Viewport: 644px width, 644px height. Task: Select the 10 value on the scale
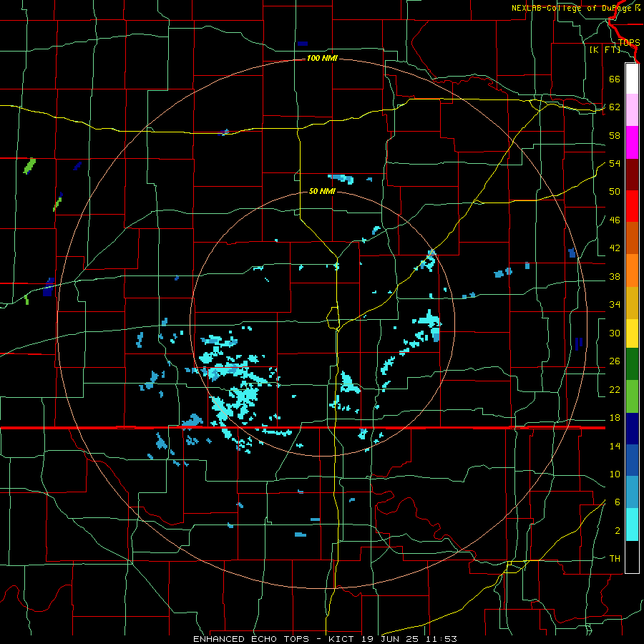click(615, 474)
